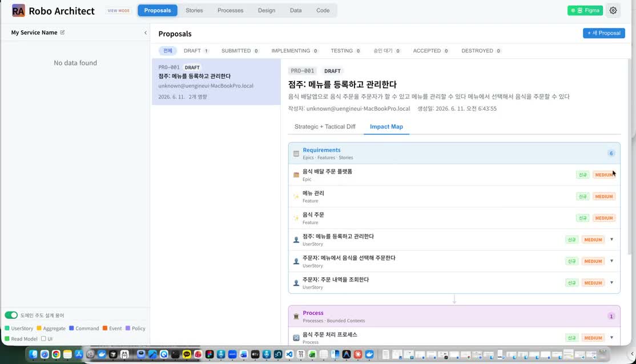Open the Strategic + Tactical Diff tab

point(325,127)
